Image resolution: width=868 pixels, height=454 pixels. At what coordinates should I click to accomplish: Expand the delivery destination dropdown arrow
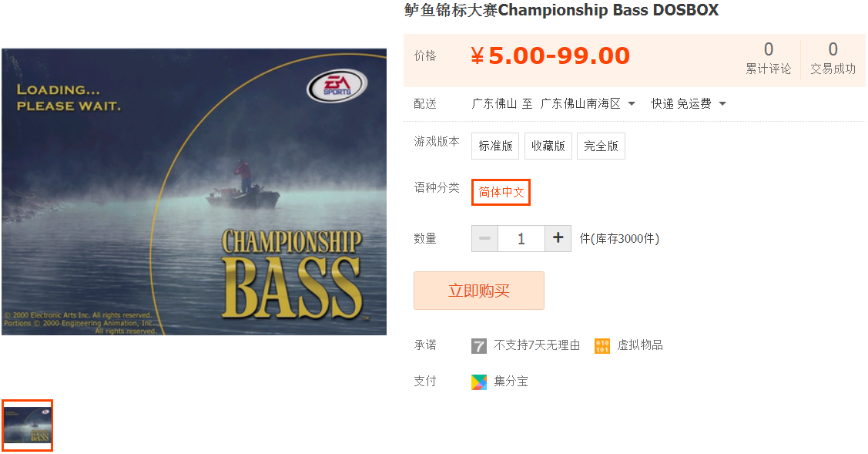(x=632, y=103)
